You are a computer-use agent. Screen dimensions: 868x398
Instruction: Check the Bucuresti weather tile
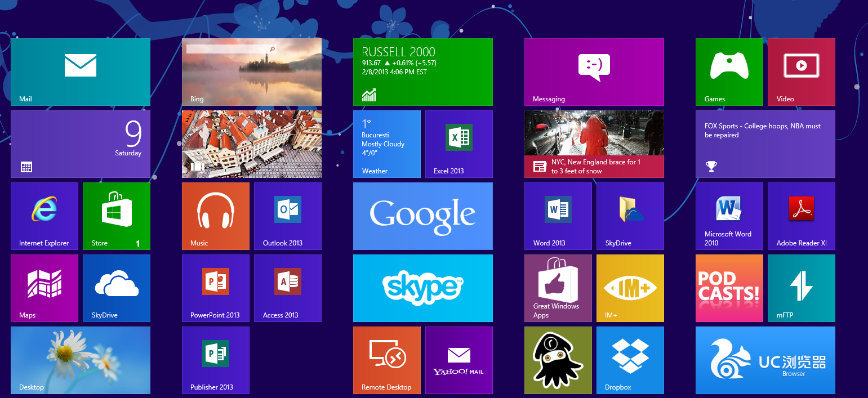coord(386,144)
